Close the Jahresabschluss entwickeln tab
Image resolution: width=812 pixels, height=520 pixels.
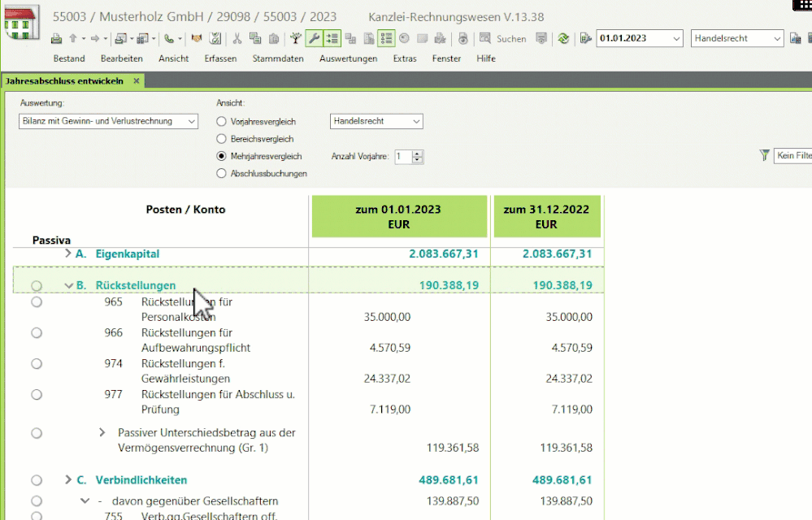click(137, 80)
